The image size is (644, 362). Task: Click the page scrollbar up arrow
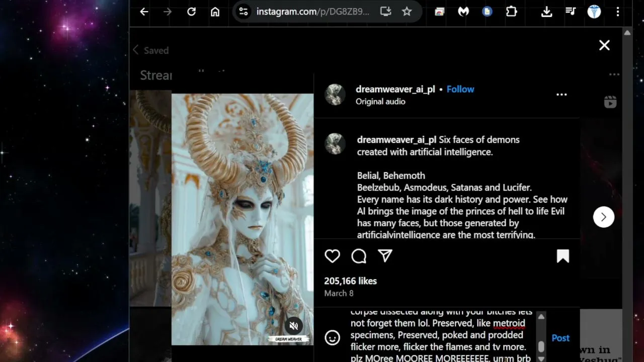(x=627, y=33)
